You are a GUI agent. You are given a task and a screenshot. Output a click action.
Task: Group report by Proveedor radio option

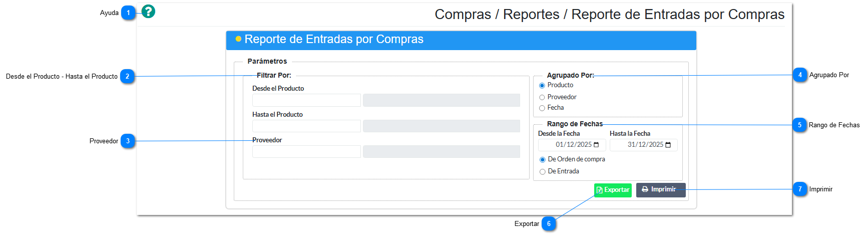(542, 97)
